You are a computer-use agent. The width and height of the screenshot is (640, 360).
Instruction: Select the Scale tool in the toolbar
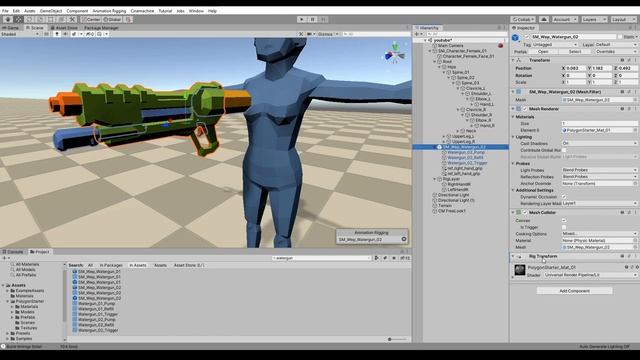pos(40,19)
